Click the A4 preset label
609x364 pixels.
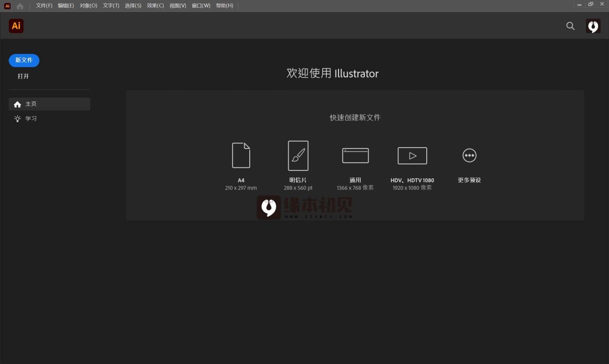(x=241, y=180)
